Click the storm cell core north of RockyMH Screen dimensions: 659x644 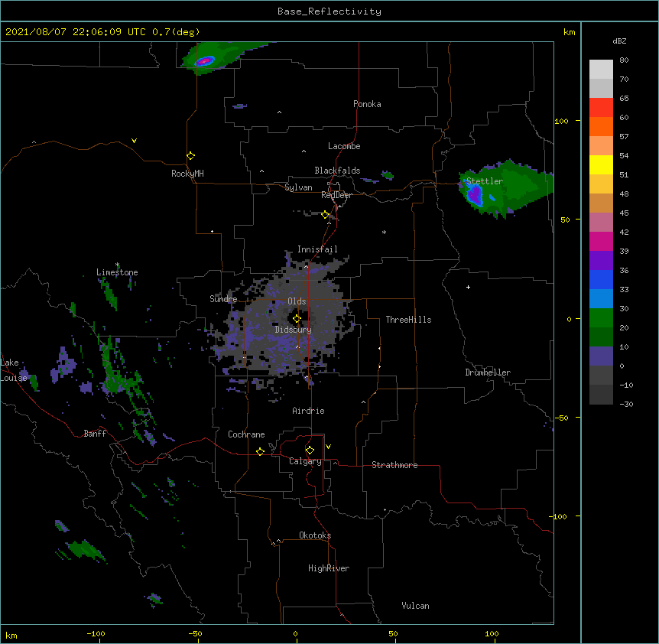[205, 61]
